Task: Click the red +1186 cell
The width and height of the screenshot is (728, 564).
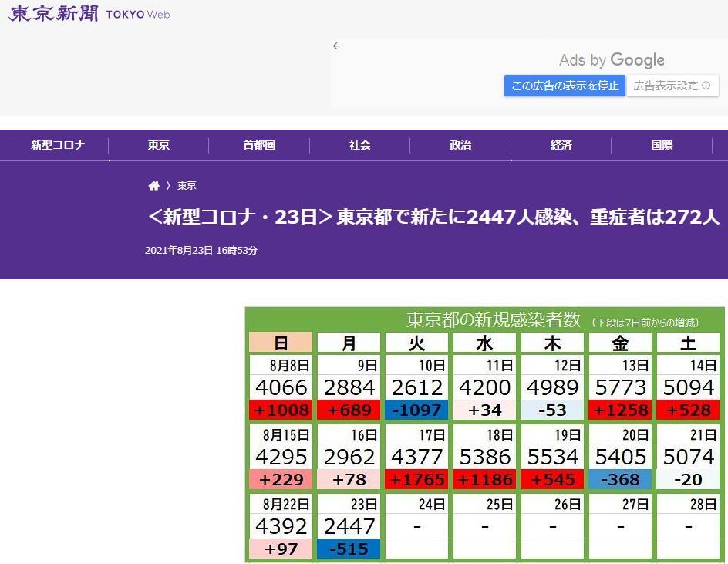Action: click(x=484, y=479)
